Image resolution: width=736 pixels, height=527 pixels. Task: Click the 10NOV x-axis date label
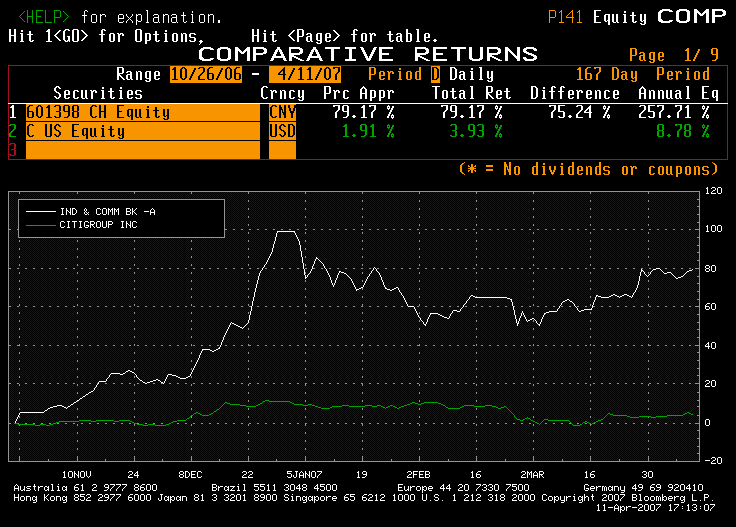point(77,474)
